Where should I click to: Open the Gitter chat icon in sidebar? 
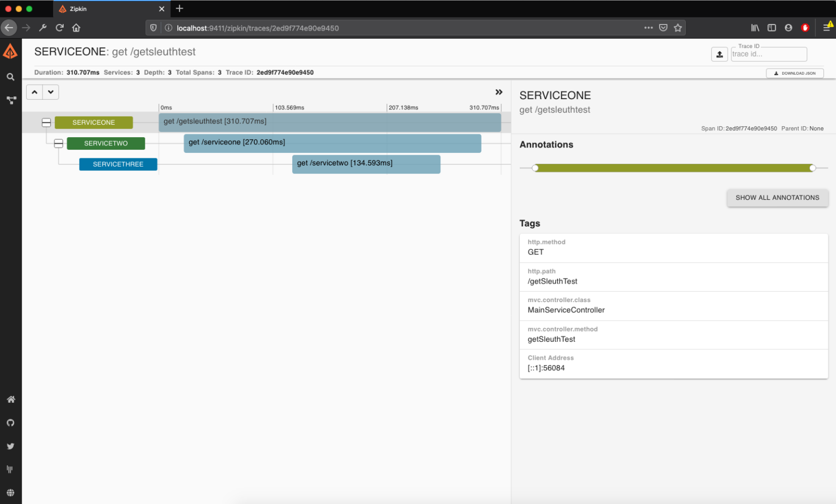click(x=10, y=469)
